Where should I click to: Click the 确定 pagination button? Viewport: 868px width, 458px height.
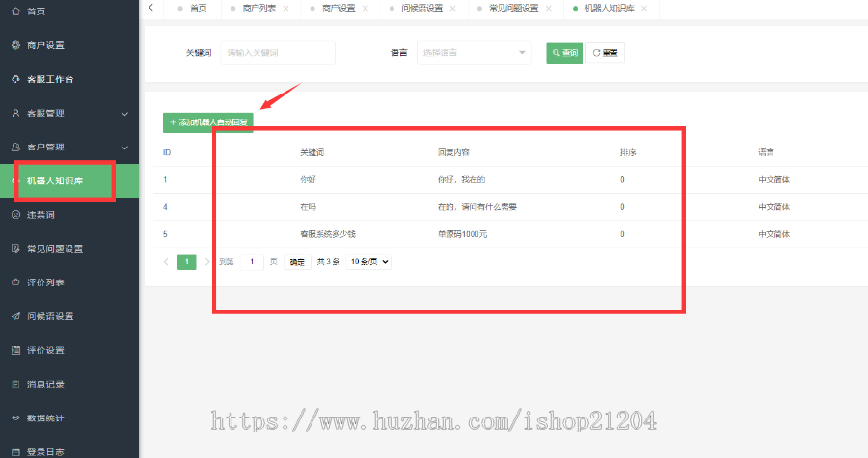click(x=297, y=262)
